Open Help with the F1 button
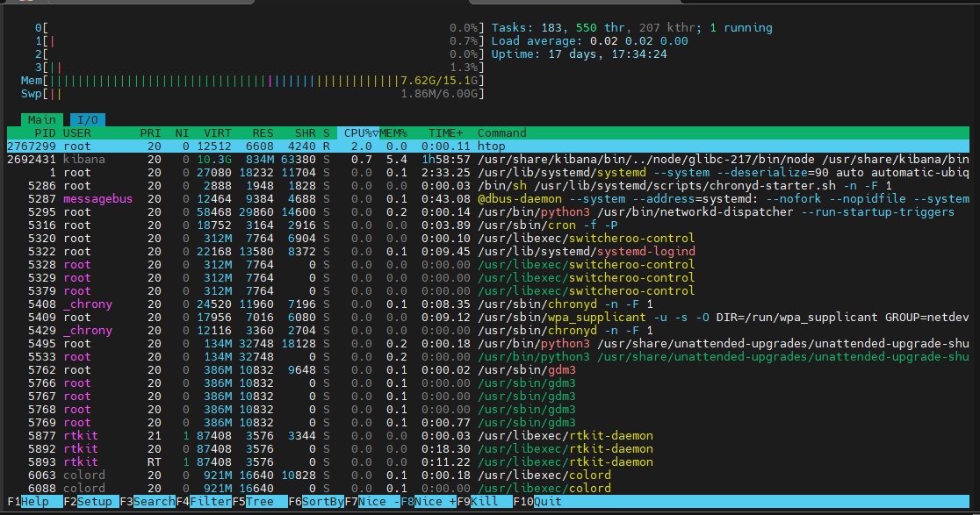The image size is (980, 515). (35, 501)
